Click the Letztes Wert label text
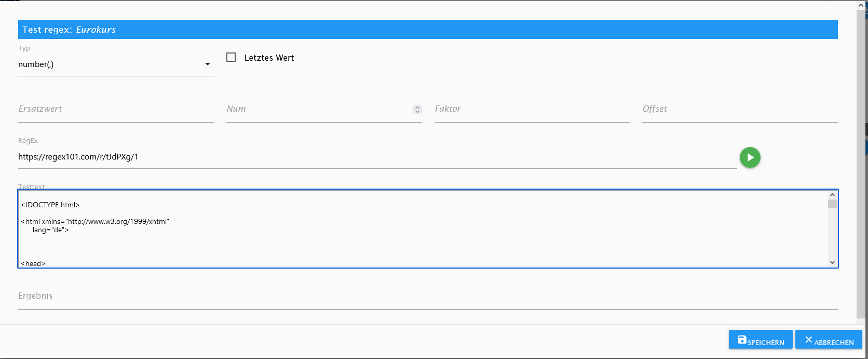The image size is (868, 359). click(x=269, y=58)
